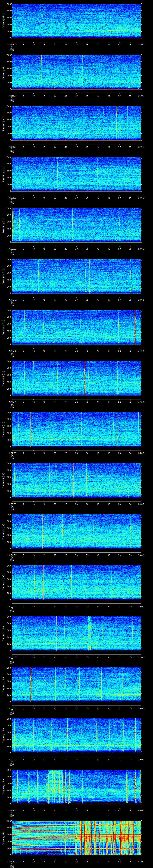This screenshot has width=153, height=868.
Task: Select the 14:33:00 spectrogram plot
Action: click(x=77, y=480)
